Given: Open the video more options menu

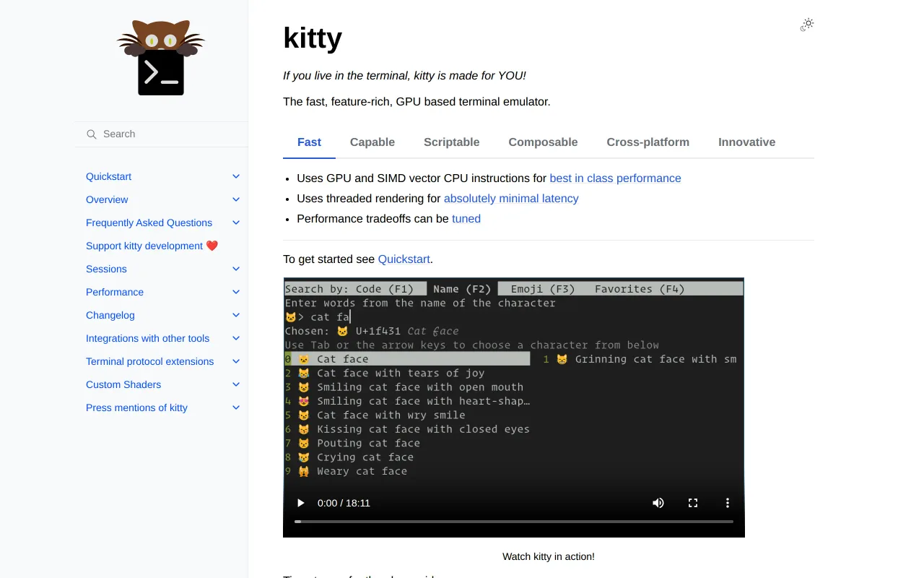Looking at the screenshot, I should pyautogui.click(x=728, y=503).
